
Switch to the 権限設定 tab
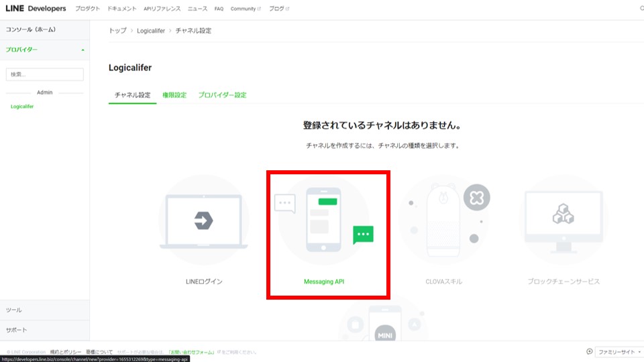pos(174,95)
